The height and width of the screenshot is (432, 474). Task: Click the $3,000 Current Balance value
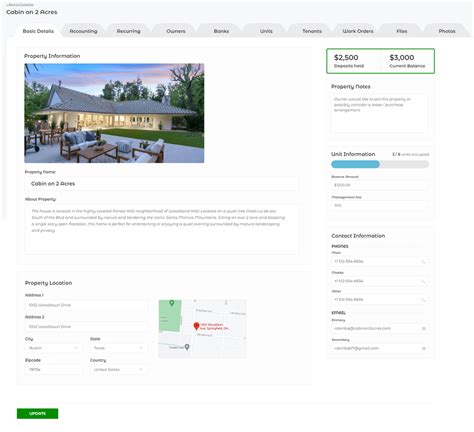[402, 57]
